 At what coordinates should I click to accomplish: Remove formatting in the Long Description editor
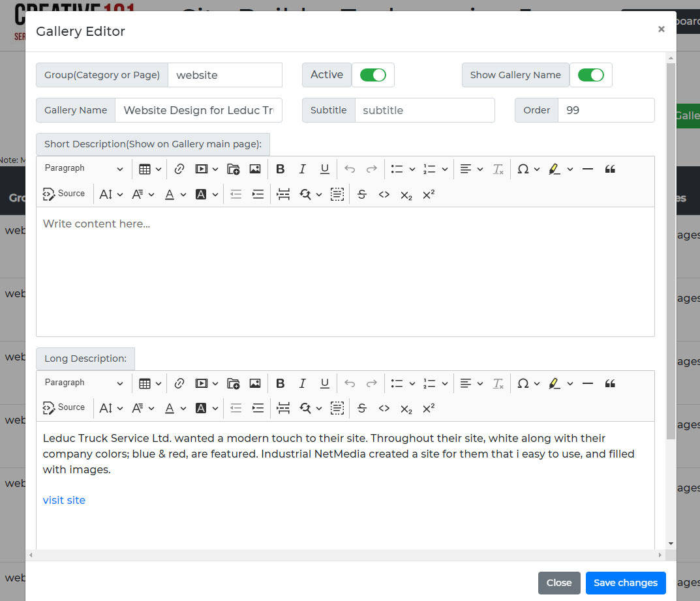[x=498, y=383]
